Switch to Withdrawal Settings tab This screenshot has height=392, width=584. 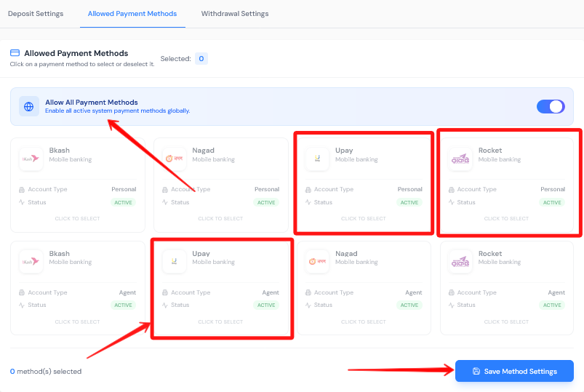click(x=235, y=14)
